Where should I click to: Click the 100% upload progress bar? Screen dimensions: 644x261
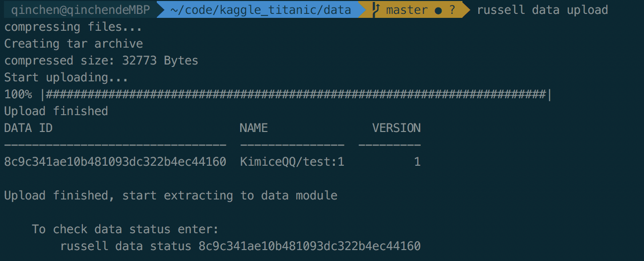(x=278, y=94)
